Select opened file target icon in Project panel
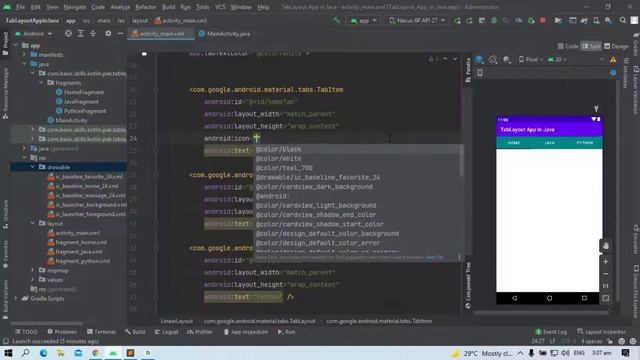Viewport: 640px width, 360px height. [68, 33]
